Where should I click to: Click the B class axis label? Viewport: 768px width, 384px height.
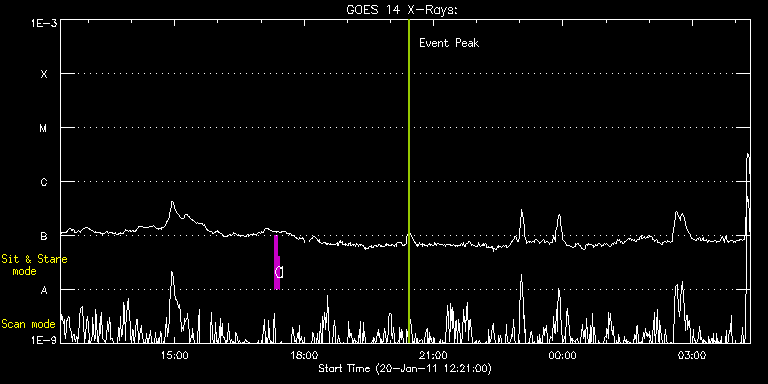click(44, 236)
